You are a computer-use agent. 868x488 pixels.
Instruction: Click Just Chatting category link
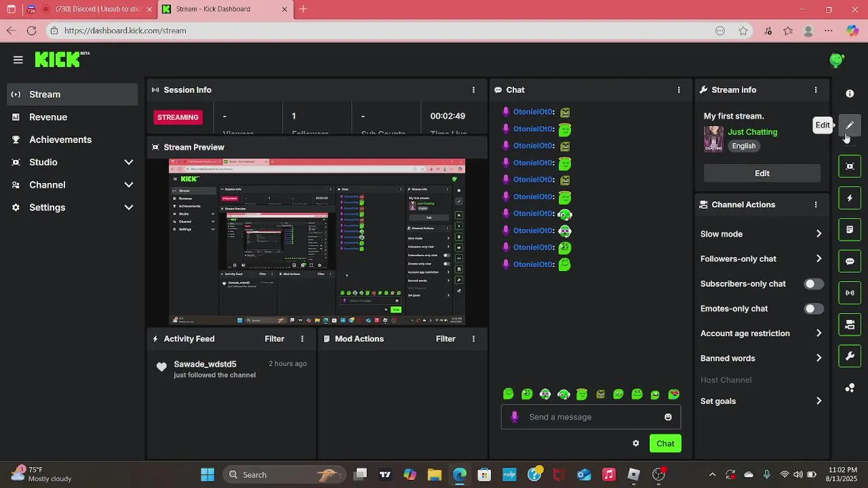753,132
